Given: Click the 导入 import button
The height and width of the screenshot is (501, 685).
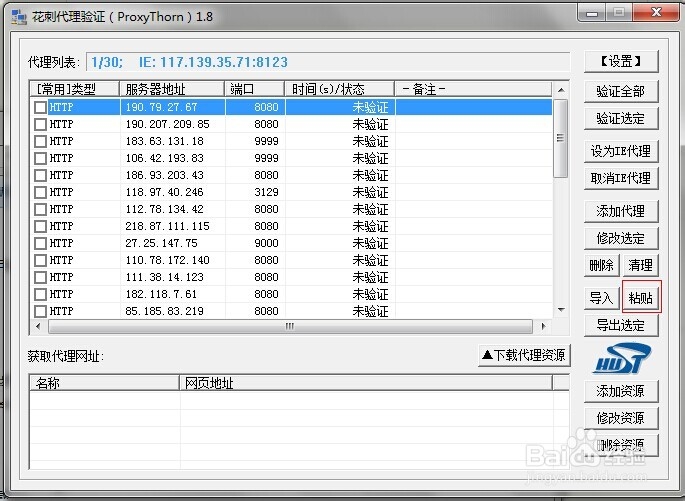Looking at the screenshot, I should point(602,299).
